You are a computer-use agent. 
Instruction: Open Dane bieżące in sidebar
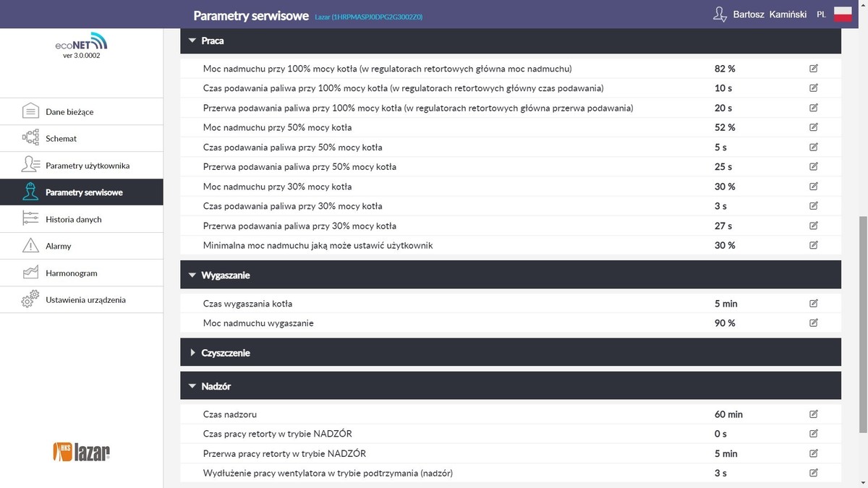click(x=69, y=112)
